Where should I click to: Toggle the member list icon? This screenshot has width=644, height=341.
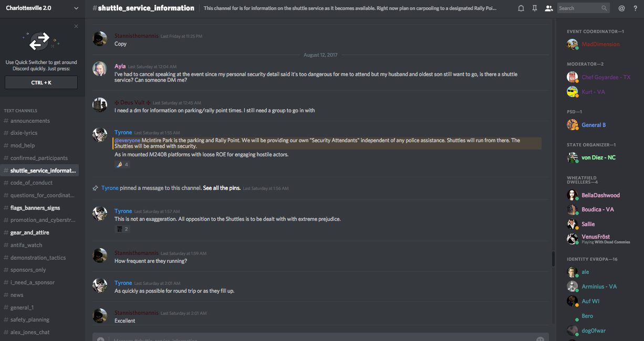click(549, 8)
